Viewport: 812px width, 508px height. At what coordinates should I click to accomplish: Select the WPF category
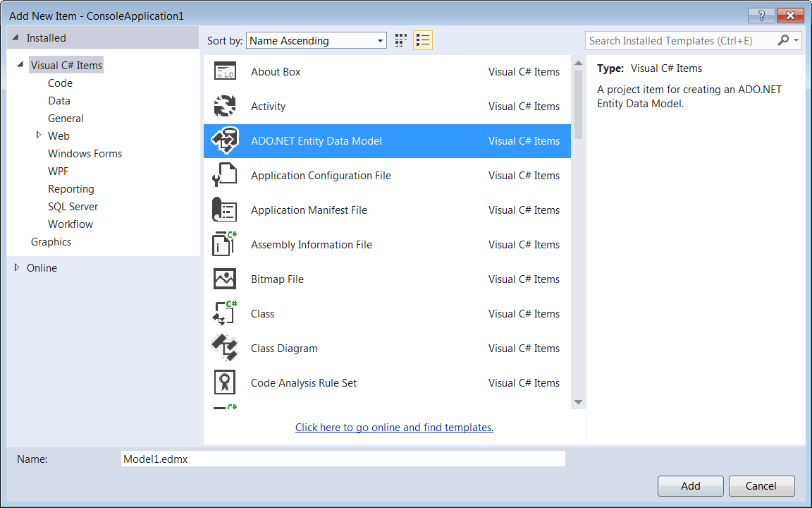[58, 171]
